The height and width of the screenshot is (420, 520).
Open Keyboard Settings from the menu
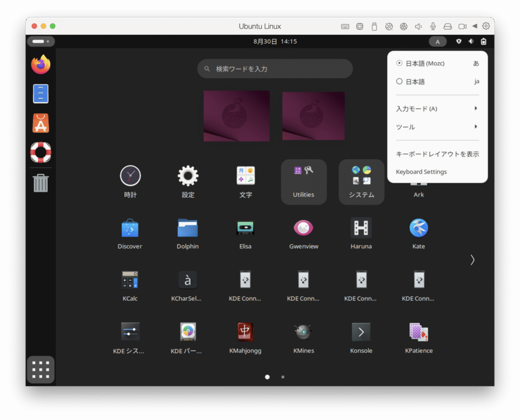click(437, 172)
